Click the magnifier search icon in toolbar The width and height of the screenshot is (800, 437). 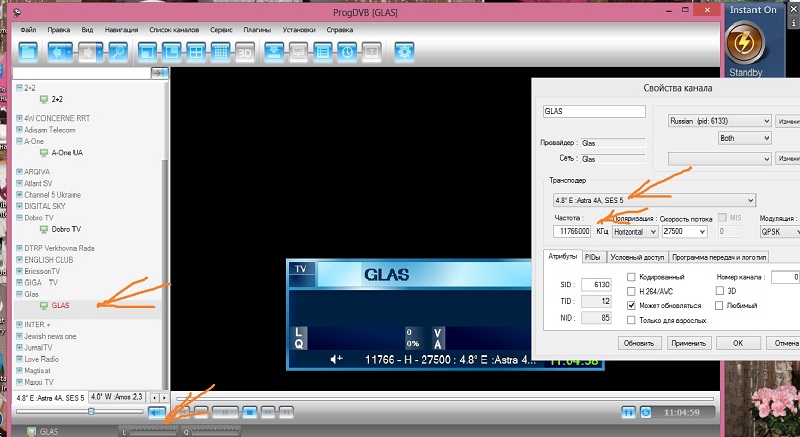[x=117, y=50]
